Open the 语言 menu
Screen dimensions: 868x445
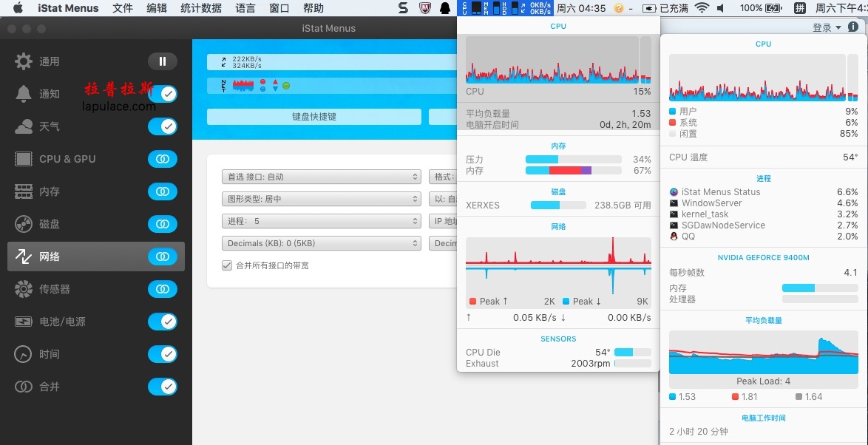(245, 8)
